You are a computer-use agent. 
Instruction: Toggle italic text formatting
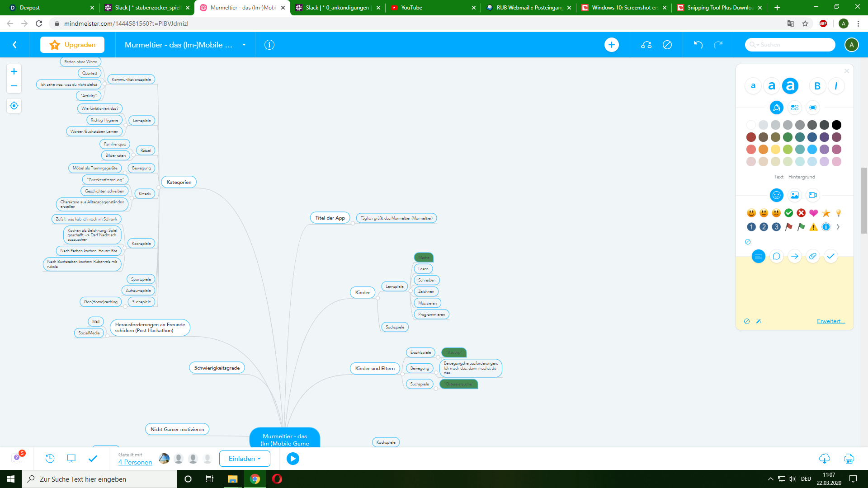pyautogui.click(x=836, y=86)
